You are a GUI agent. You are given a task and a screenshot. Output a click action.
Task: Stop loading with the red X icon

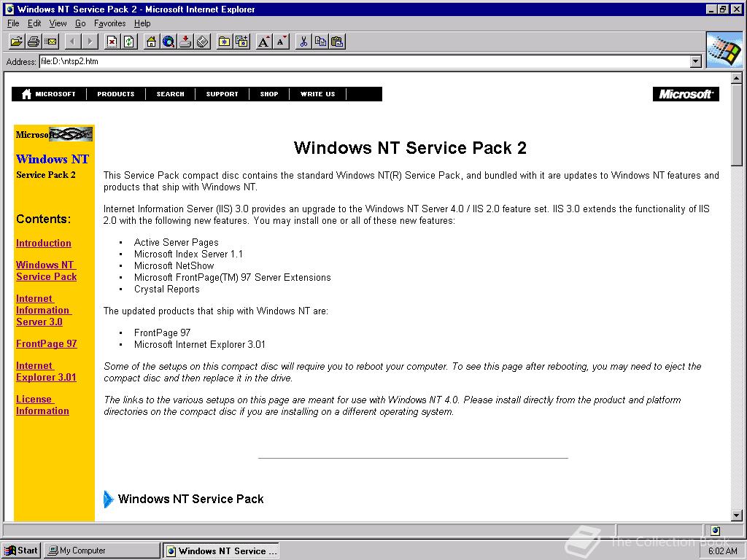(112, 42)
